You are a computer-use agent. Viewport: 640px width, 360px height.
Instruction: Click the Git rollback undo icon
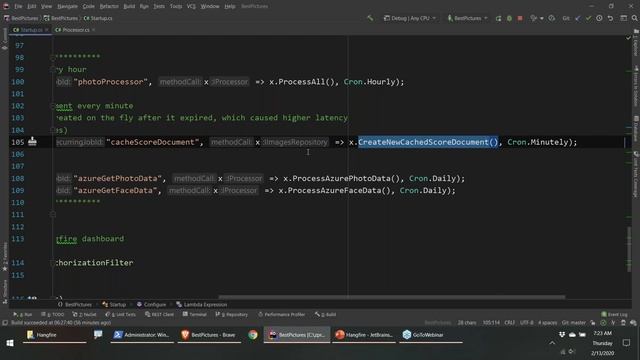(x=610, y=18)
